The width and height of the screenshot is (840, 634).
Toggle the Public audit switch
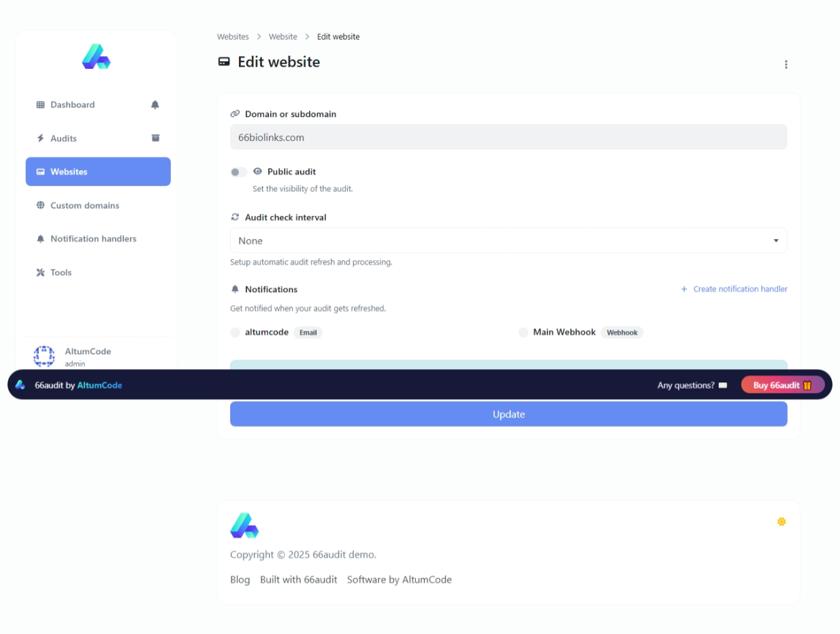238,172
